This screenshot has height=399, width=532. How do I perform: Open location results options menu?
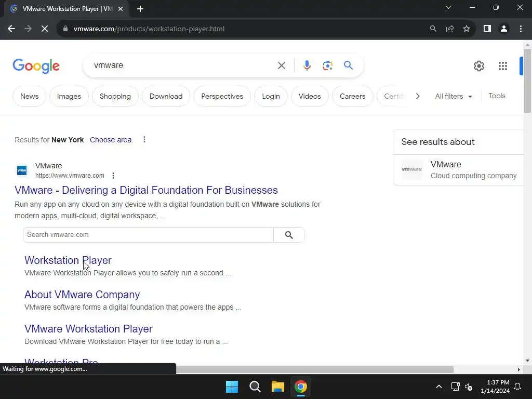click(144, 139)
